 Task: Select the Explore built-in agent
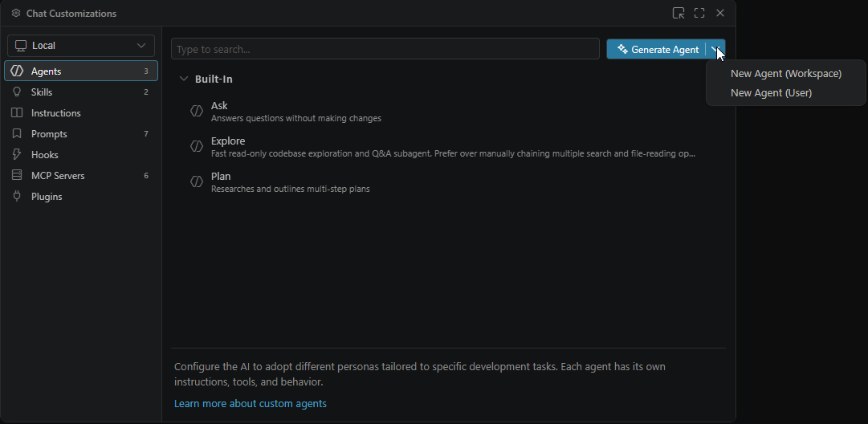[x=228, y=141]
